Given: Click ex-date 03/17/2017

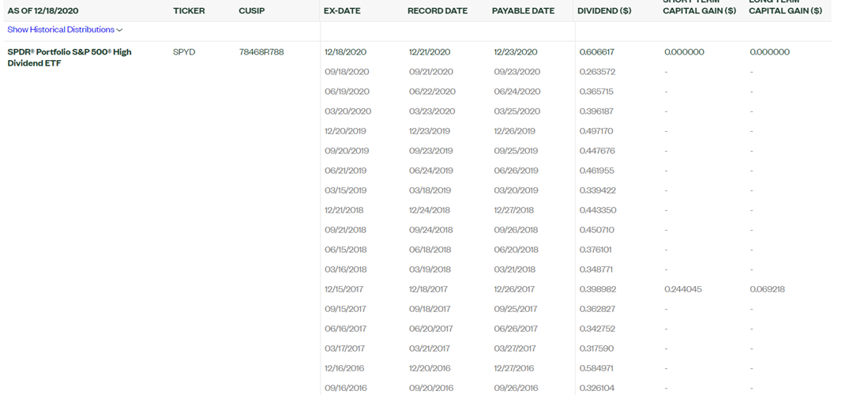Looking at the screenshot, I should point(345,349).
